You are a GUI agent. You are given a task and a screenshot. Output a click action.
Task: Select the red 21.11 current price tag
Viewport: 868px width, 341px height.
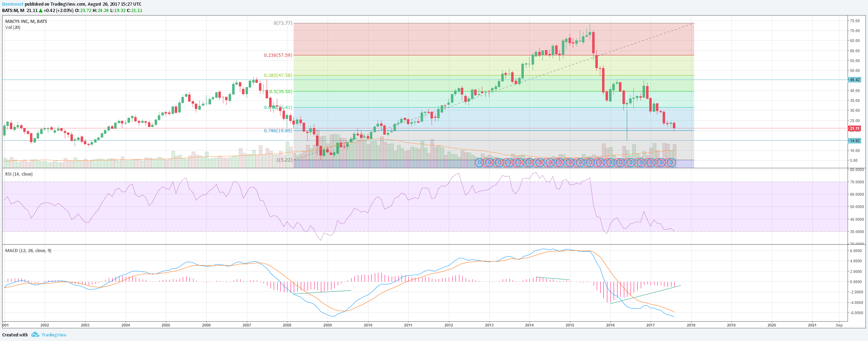coord(855,128)
